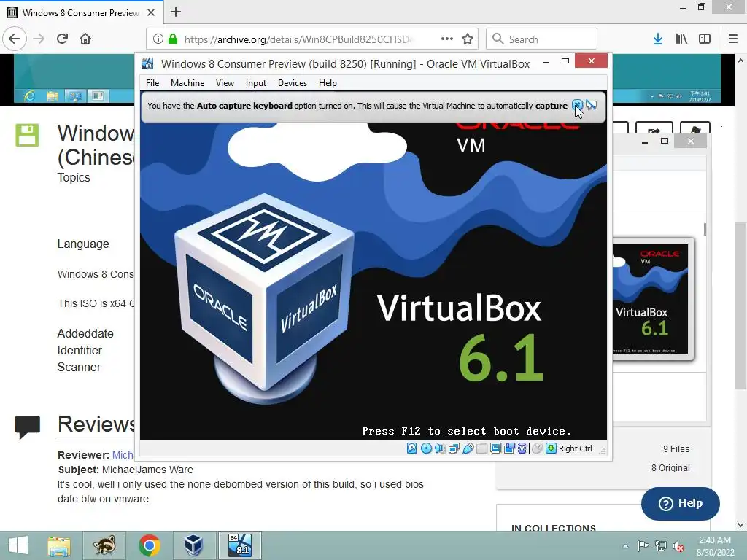Open Windows Start button
The height and width of the screenshot is (560, 747).
point(18,545)
